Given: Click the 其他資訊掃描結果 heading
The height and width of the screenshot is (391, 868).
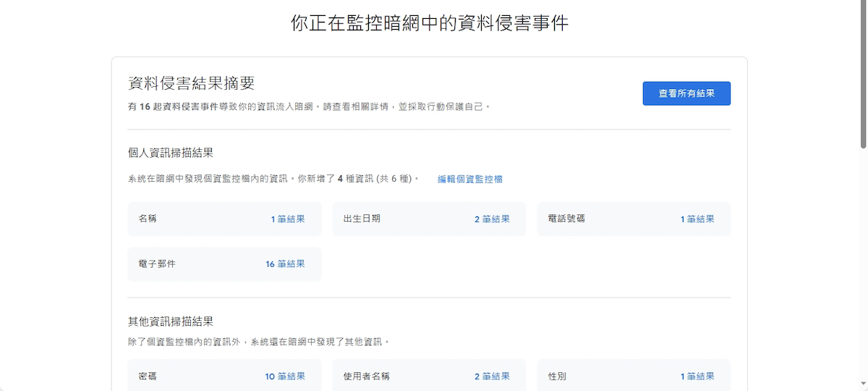Looking at the screenshot, I should [171, 321].
